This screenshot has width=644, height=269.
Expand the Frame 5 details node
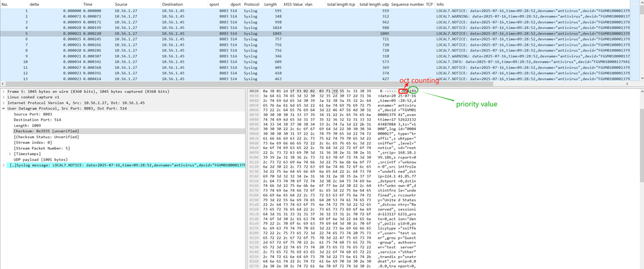click(4, 91)
